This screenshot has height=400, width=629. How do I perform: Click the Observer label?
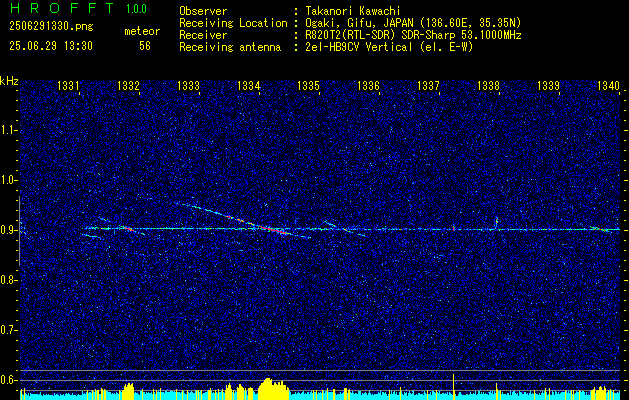point(203,11)
